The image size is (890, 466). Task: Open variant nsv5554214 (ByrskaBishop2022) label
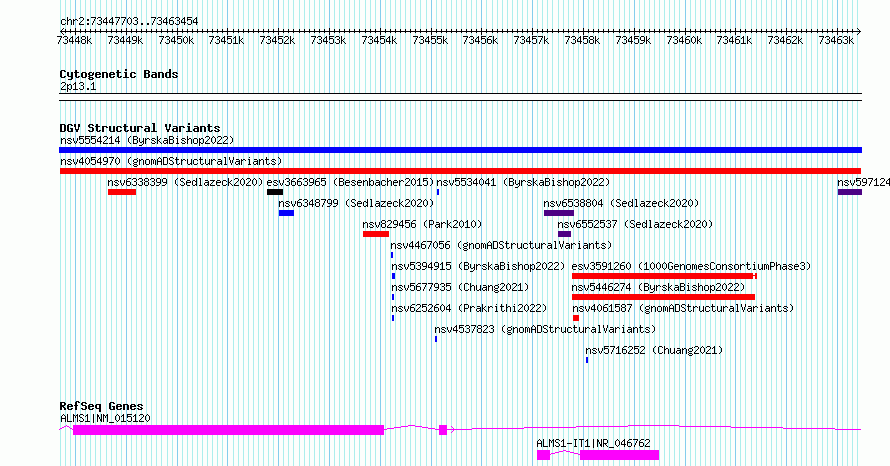[147, 140]
